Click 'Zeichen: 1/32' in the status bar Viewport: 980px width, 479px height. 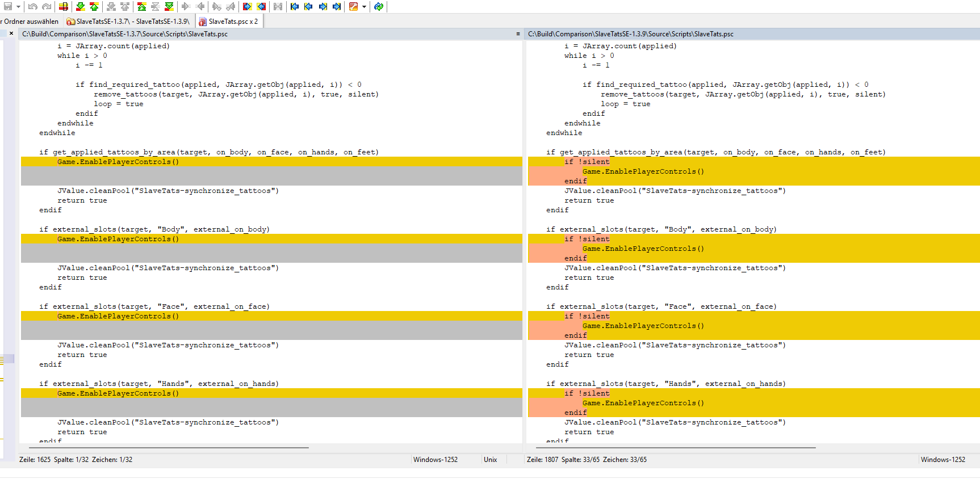pos(112,460)
